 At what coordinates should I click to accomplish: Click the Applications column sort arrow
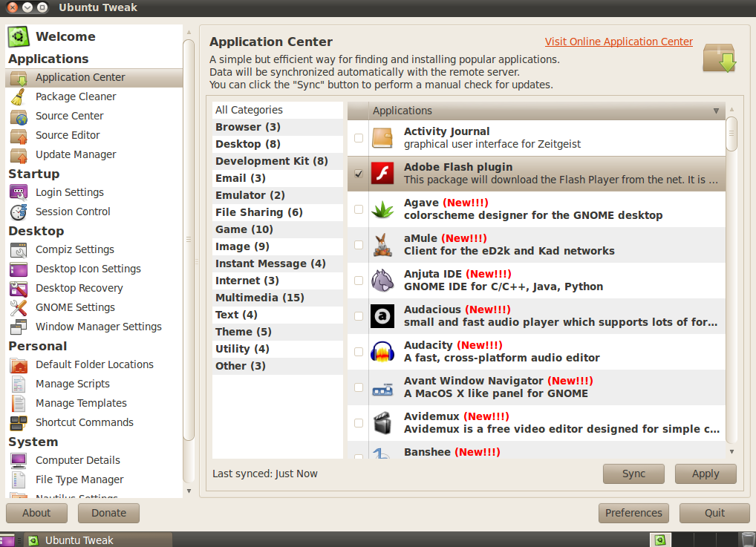716,111
